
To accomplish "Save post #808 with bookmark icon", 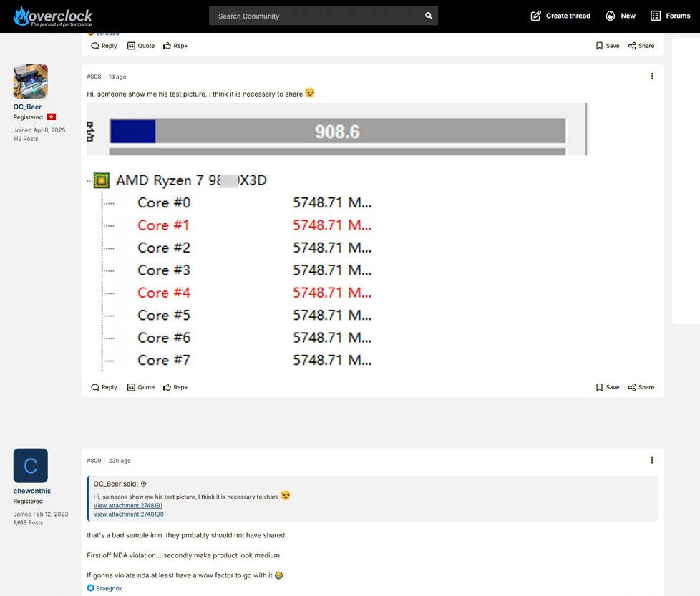I will [607, 387].
